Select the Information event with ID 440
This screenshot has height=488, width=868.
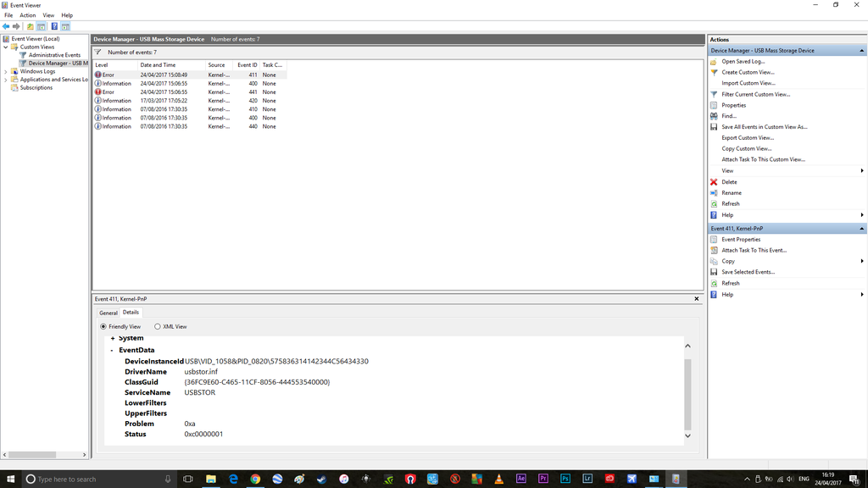click(x=190, y=127)
